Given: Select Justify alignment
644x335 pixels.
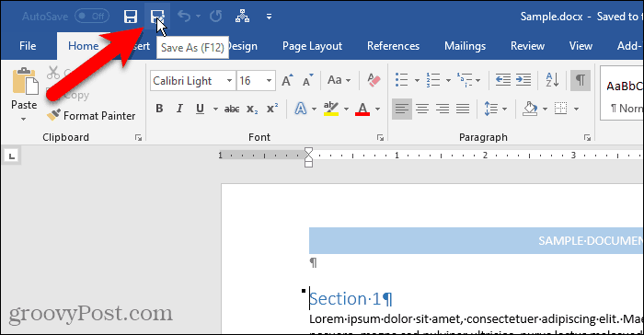Looking at the screenshot, I should pos(463,109).
